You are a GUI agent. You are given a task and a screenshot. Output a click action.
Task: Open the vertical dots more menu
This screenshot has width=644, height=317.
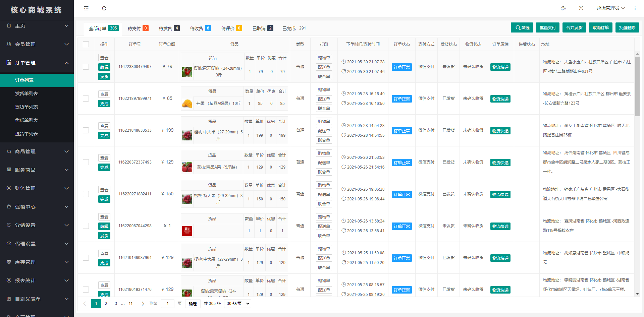click(x=635, y=8)
